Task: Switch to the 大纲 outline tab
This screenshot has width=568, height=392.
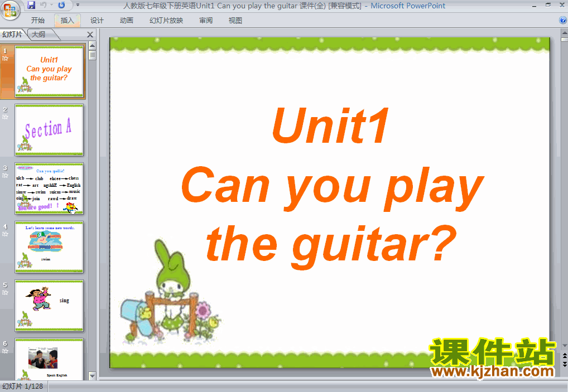Action: [x=38, y=35]
